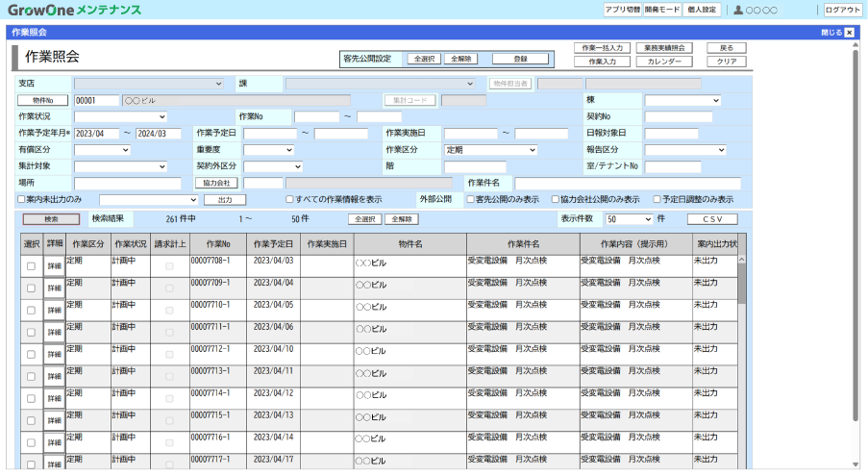This screenshot has width=868, height=476.
Task: Open アプリ切替 menu
Action: (x=623, y=10)
